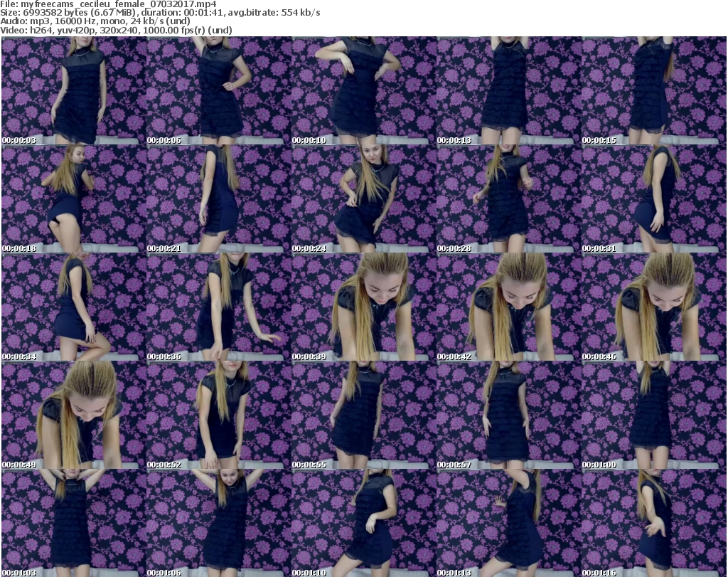Click the thumbnail marked 00:01:03
Image resolution: width=728 pixels, height=577 pixels.
74,524
